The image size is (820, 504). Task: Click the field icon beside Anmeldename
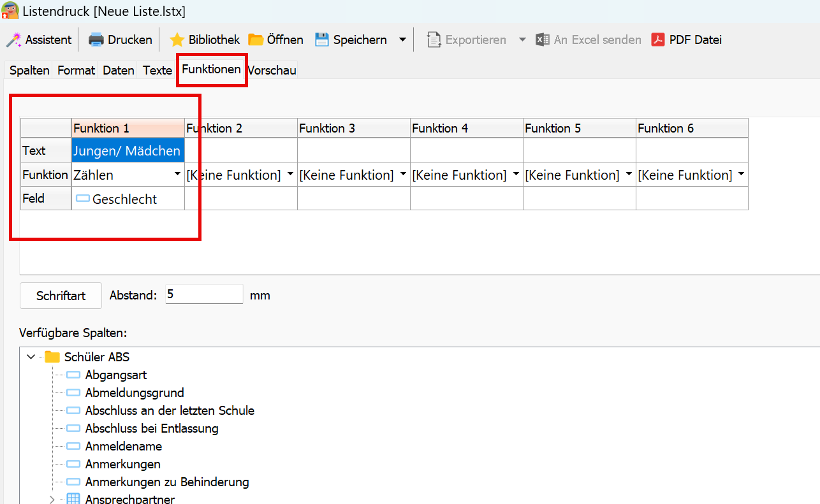tap(73, 446)
